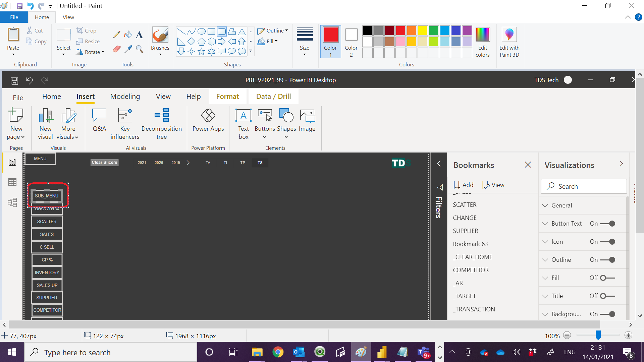The height and width of the screenshot is (362, 644).
Task: Turn off the Icon toggle
Action: point(607,242)
